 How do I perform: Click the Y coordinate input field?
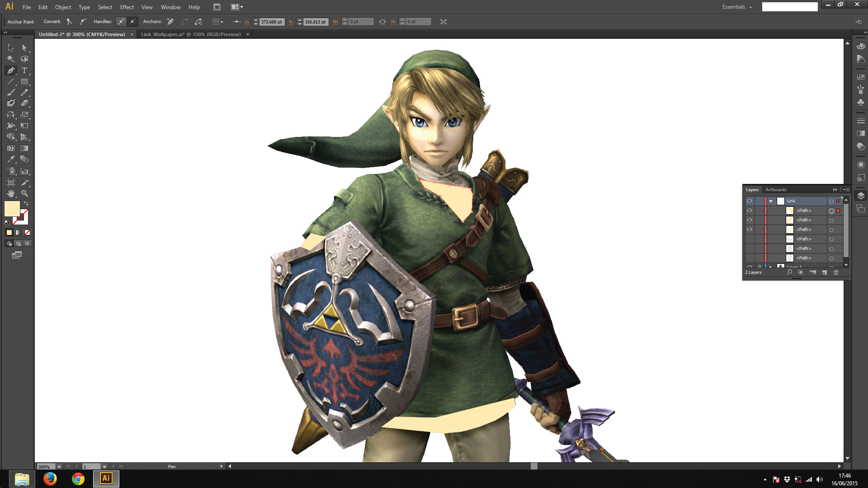coord(316,22)
